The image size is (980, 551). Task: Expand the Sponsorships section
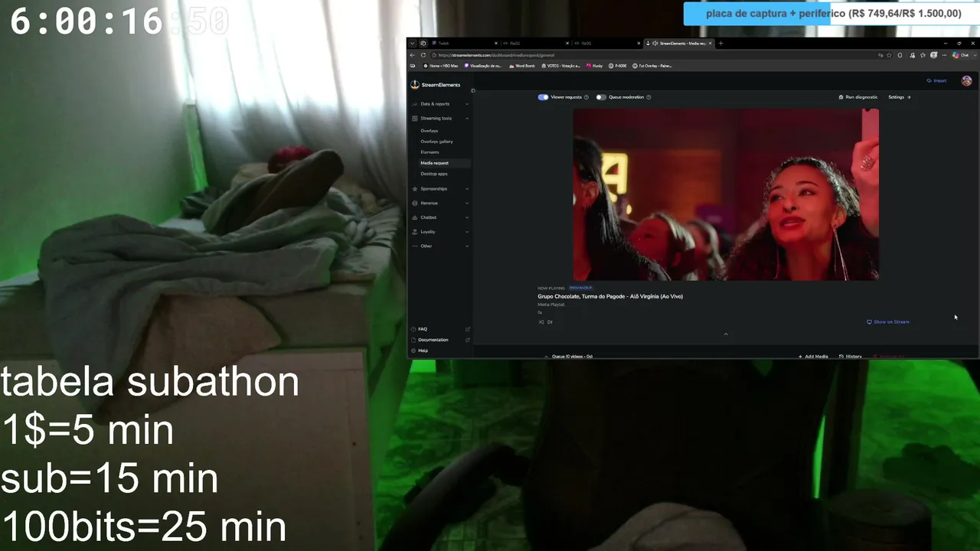coord(440,189)
